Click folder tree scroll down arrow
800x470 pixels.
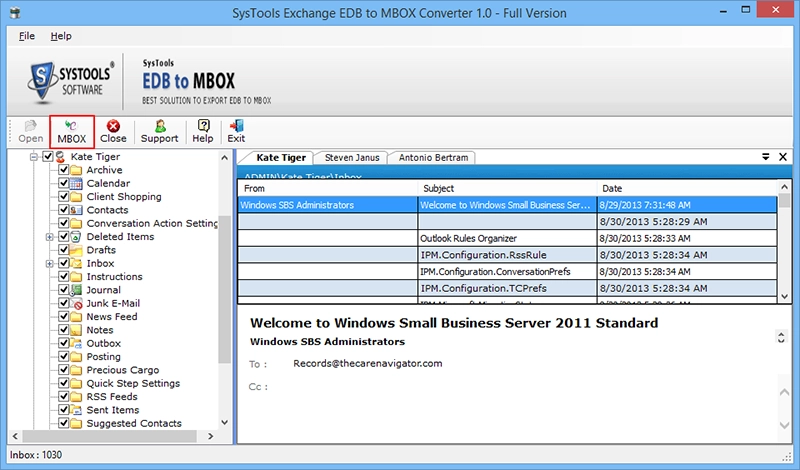(x=224, y=423)
